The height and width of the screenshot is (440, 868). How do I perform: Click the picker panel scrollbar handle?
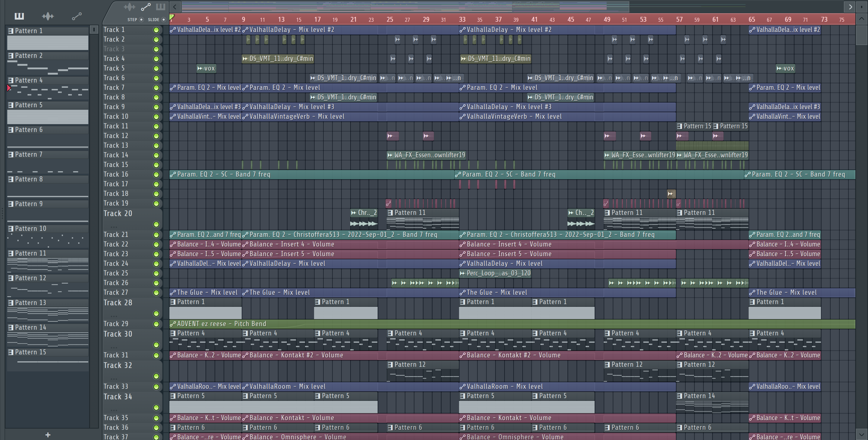[x=94, y=30]
